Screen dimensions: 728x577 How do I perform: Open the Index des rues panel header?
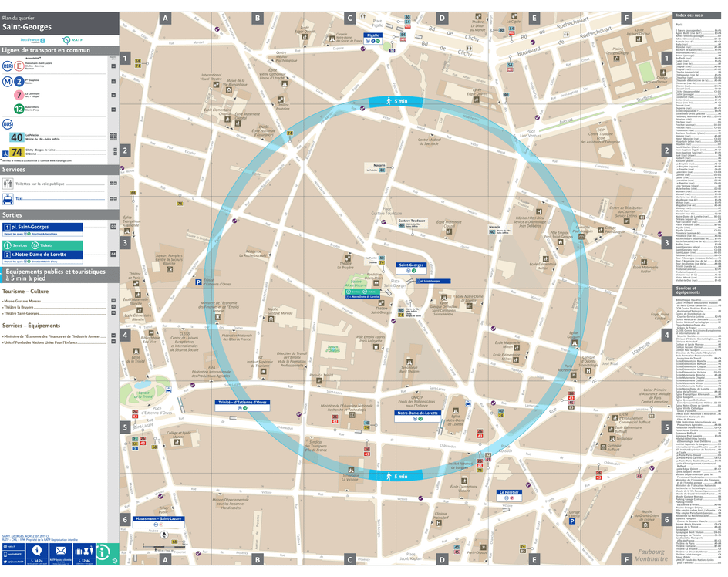690,14
